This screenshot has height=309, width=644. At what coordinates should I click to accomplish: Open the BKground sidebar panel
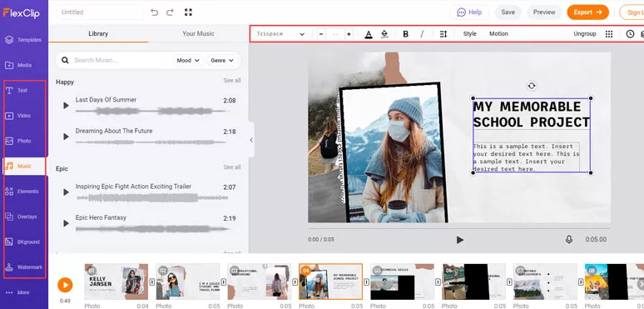click(23, 242)
